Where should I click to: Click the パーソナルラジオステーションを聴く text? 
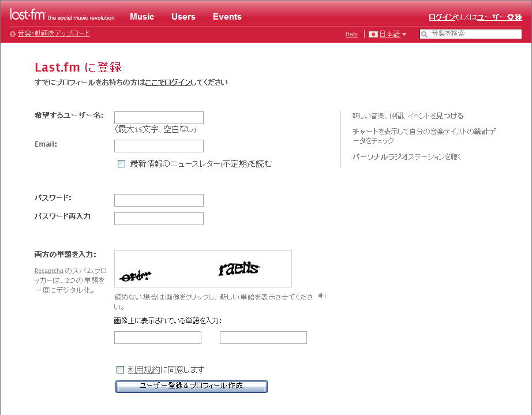(407, 157)
